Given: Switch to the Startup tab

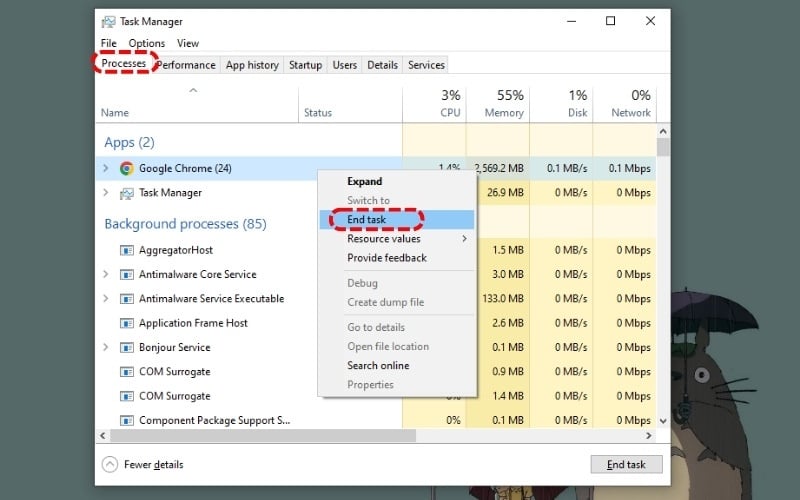Looking at the screenshot, I should pos(305,65).
